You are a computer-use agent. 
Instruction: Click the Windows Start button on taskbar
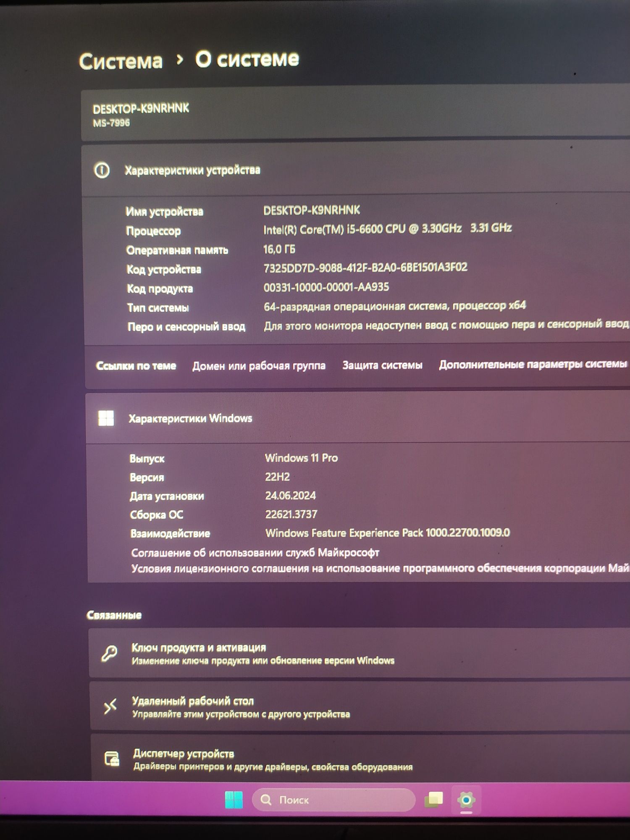(234, 799)
